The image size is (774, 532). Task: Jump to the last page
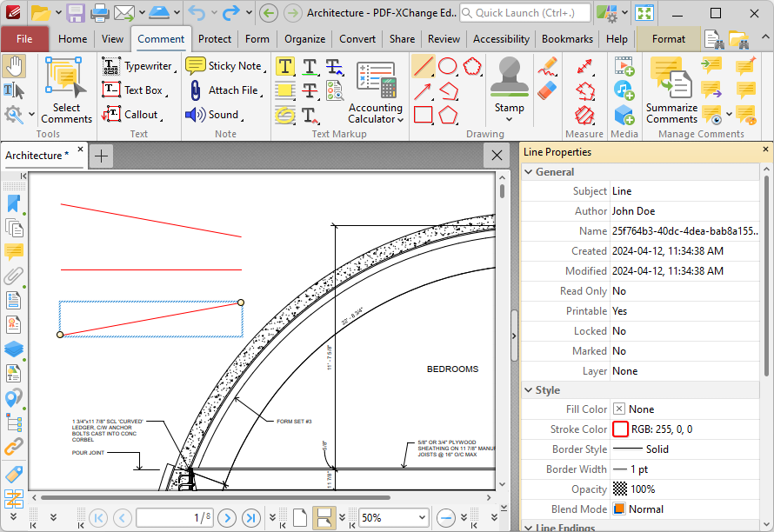point(251,518)
